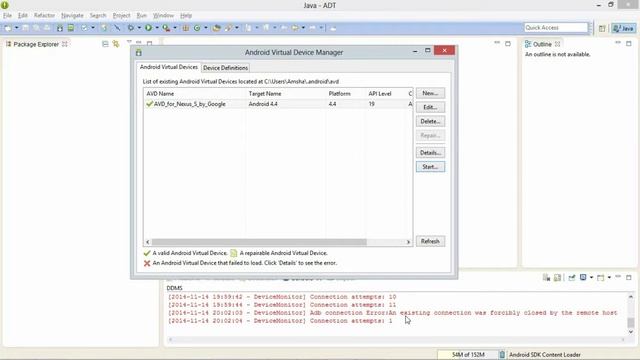Viewport: 640px width, 360px height.
Task: Close the Package Explorer tab
Action: pos(64,44)
